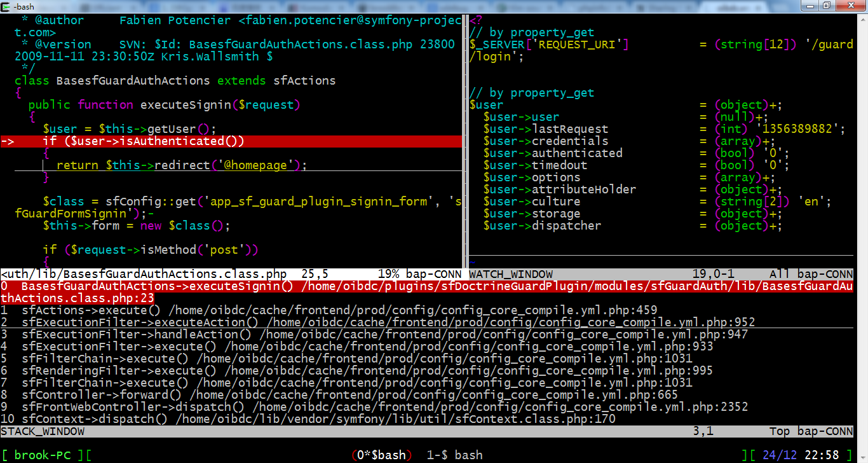
Task: Expand $user->attributeHolder object entry
Action: [x=633, y=190]
